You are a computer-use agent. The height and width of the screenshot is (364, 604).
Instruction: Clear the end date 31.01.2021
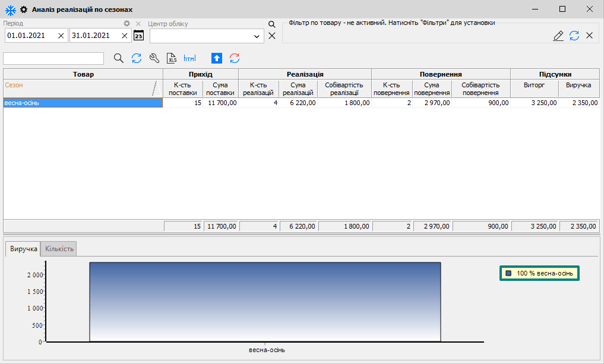pos(125,36)
